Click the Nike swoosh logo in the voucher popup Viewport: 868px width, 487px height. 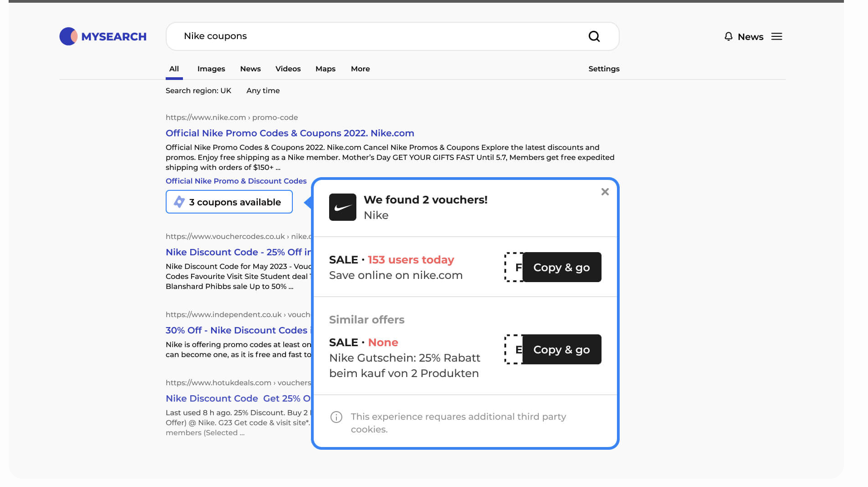342,207
